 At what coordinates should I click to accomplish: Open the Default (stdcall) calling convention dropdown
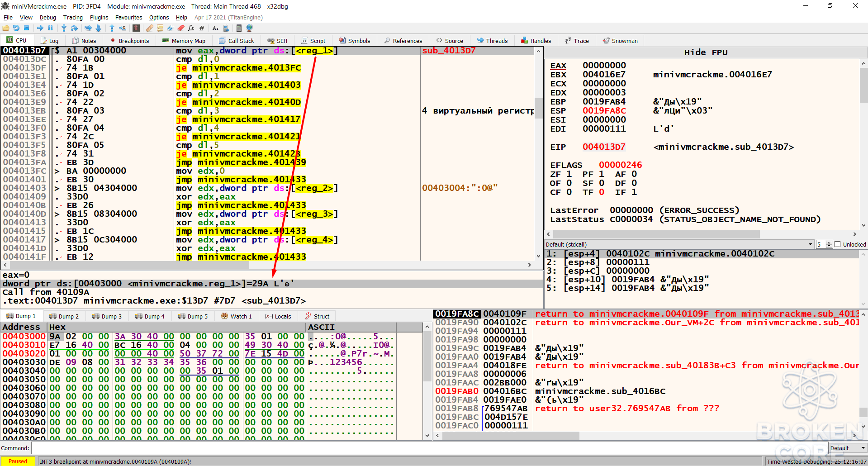click(679, 244)
